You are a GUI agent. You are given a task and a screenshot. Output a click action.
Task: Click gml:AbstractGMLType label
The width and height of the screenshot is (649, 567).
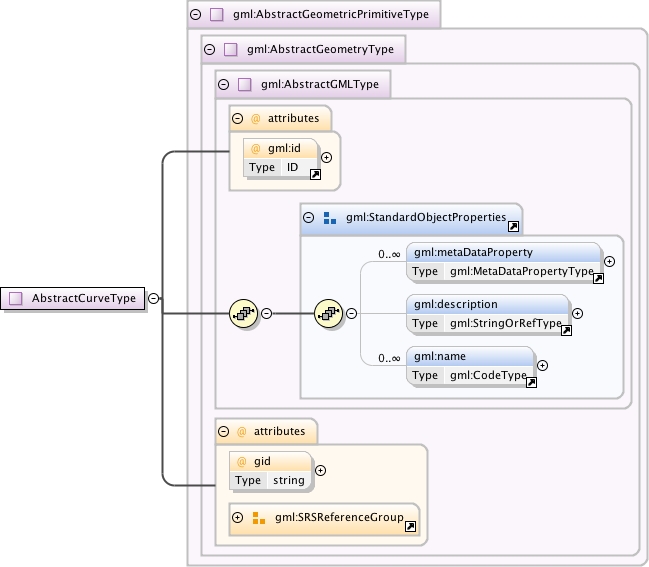point(320,84)
